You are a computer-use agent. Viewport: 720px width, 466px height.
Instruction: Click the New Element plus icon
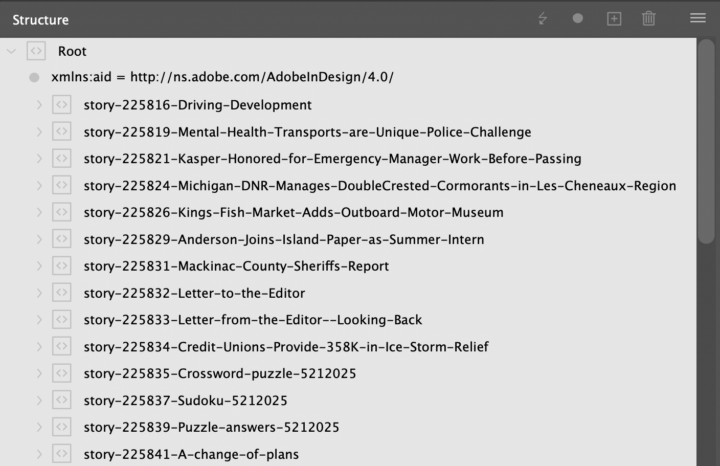click(614, 19)
